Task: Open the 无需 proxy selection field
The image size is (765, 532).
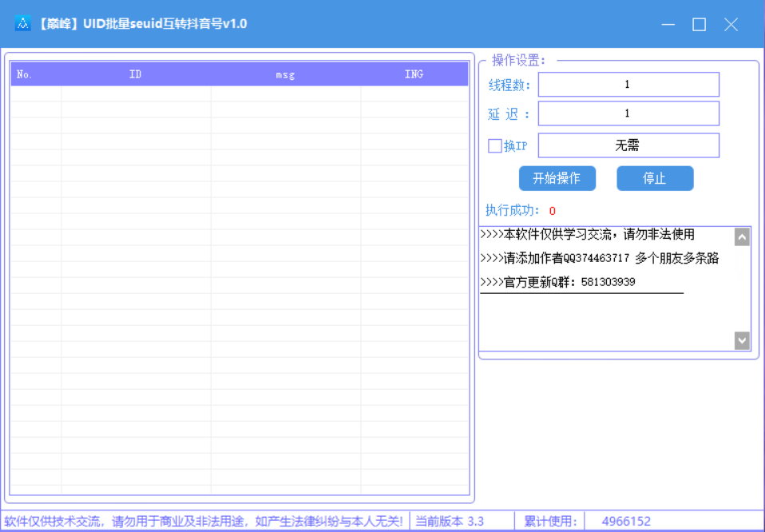Action: point(628,145)
